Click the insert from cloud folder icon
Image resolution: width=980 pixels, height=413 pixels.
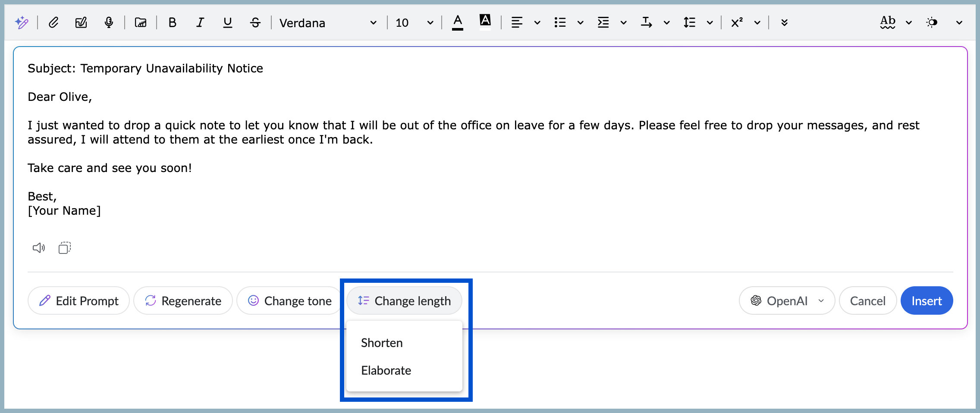click(140, 22)
